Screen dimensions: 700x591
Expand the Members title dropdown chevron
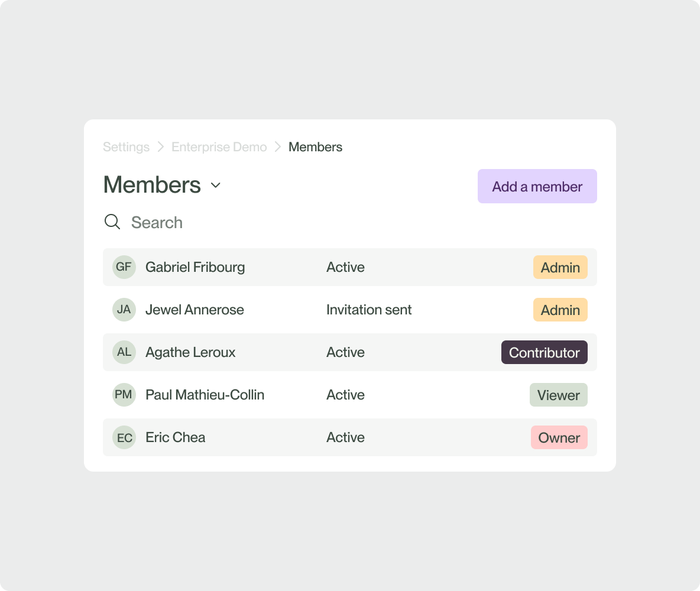(x=216, y=186)
